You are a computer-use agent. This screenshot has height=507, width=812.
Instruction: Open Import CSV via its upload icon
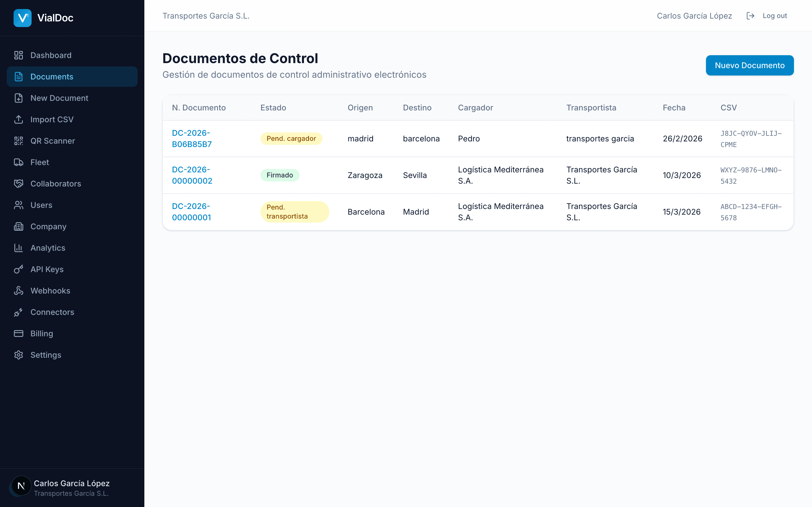18,119
